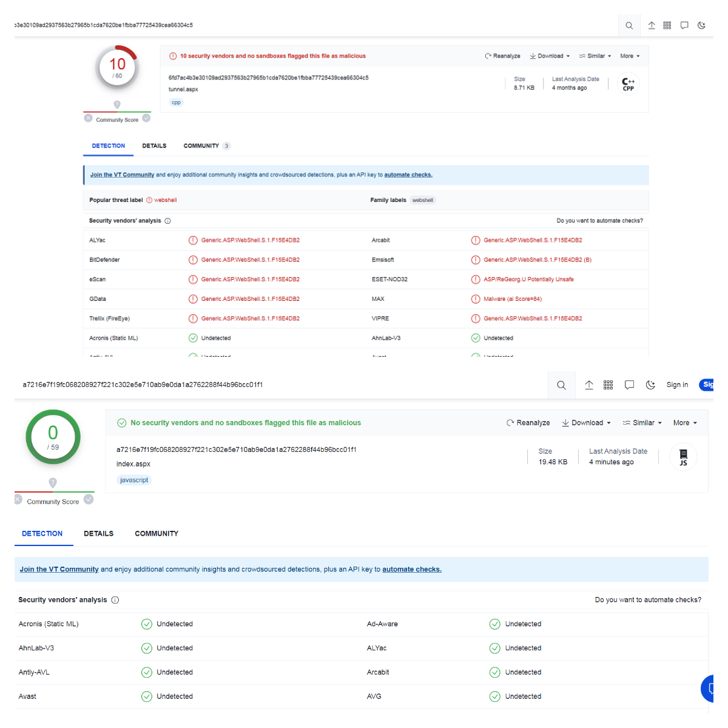Click Trellix (FireEye) vendor name

(x=109, y=318)
